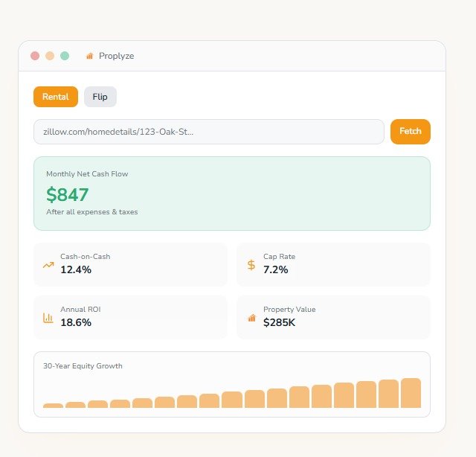Click the $847 cash flow amount
Screen dimensions: 476x457
pos(68,195)
